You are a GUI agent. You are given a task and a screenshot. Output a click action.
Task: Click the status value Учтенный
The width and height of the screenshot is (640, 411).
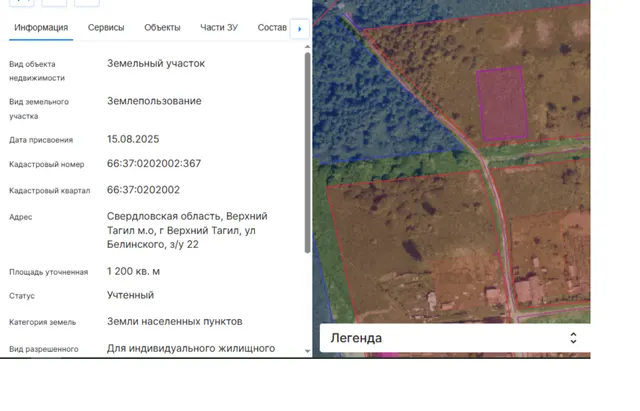coord(131,295)
